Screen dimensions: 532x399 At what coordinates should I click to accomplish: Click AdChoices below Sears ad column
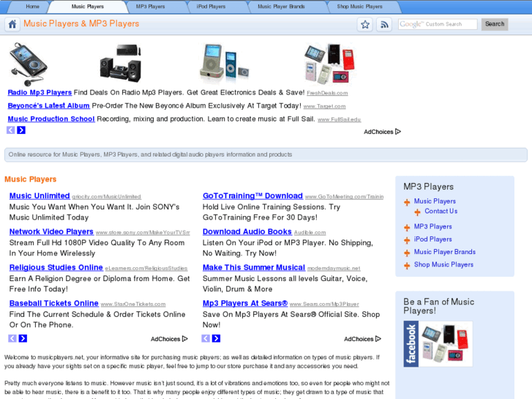pyautogui.click(x=363, y=339)
